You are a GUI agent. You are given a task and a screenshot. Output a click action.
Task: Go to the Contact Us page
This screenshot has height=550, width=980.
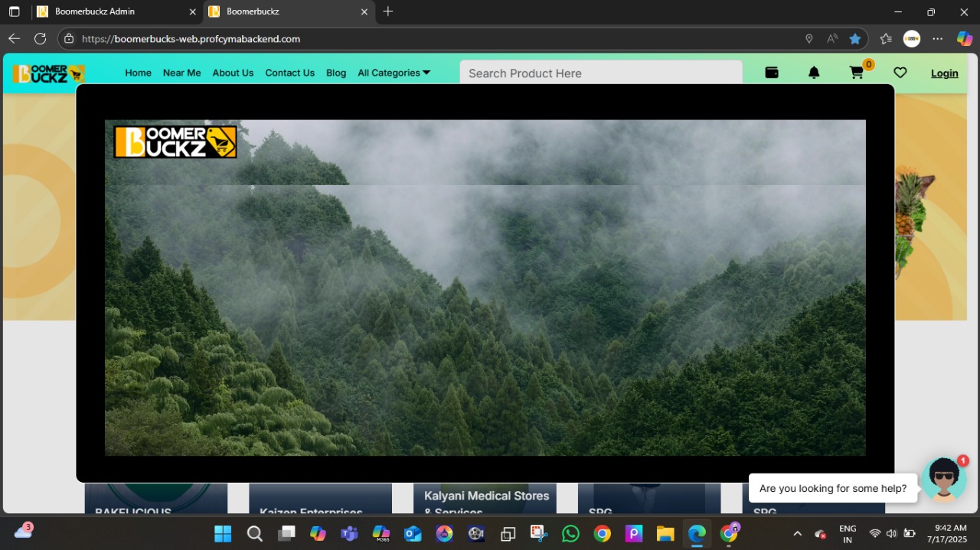pyautogui.click(x=289, y=73)
